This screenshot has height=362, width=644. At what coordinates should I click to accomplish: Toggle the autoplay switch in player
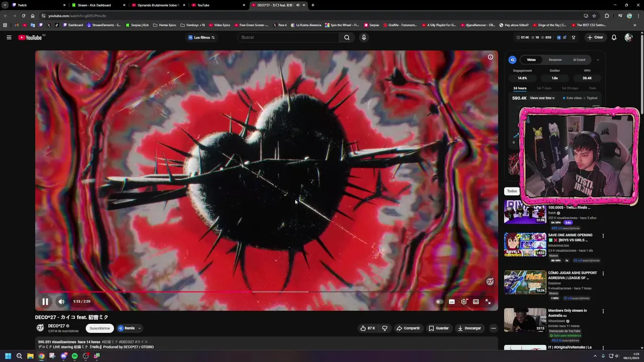tap(439, 302)
